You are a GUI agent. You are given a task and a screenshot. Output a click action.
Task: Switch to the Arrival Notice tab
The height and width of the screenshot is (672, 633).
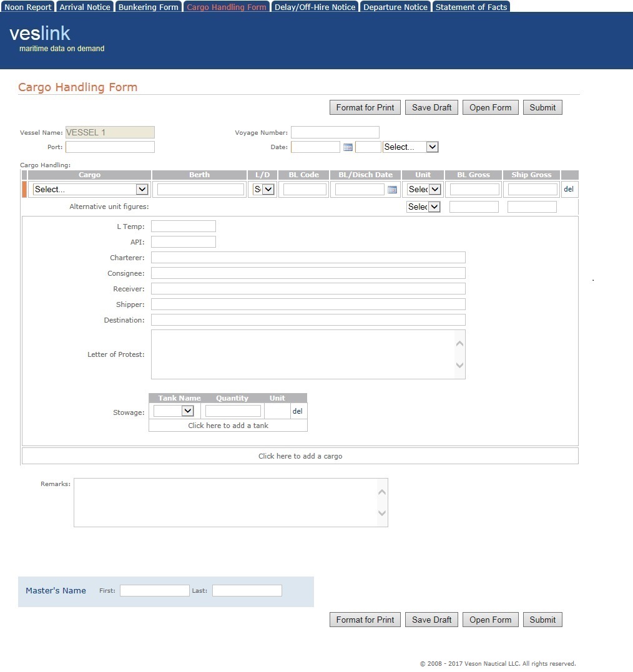(x=84, y=6)
